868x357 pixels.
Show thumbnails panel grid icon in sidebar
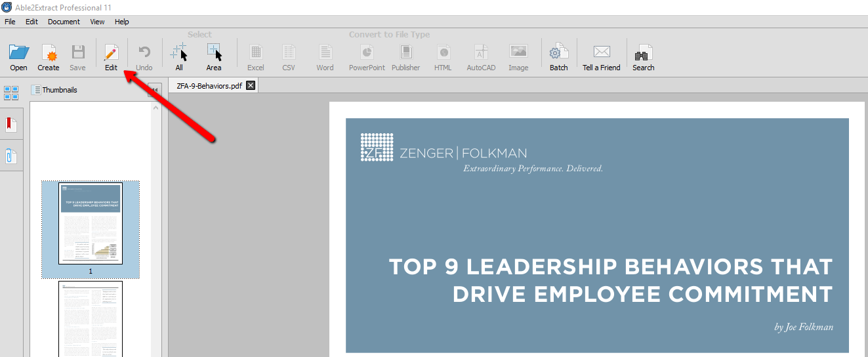11,93
